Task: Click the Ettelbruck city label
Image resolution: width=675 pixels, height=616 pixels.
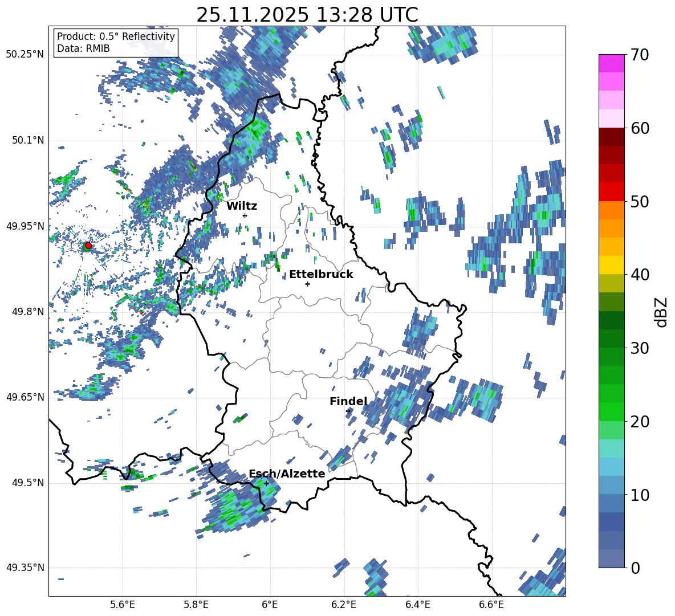Action: 321,275
